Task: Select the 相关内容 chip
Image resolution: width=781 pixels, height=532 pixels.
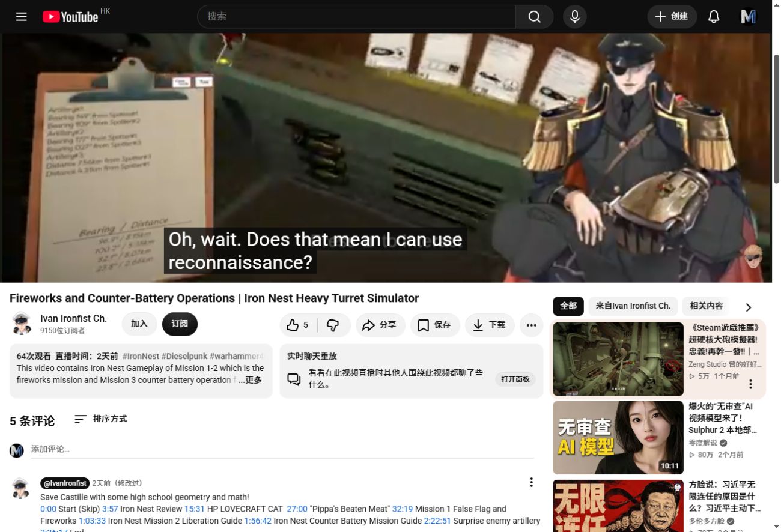Action: point(707,306)
